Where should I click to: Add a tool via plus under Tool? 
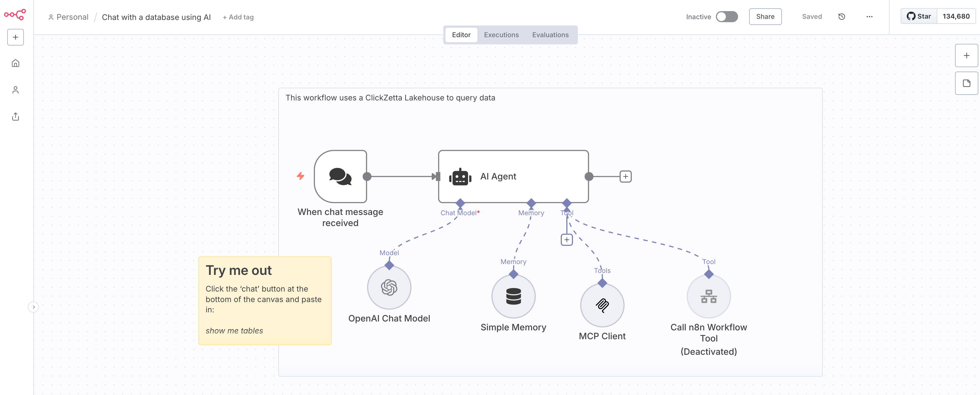tap(567, 240)
